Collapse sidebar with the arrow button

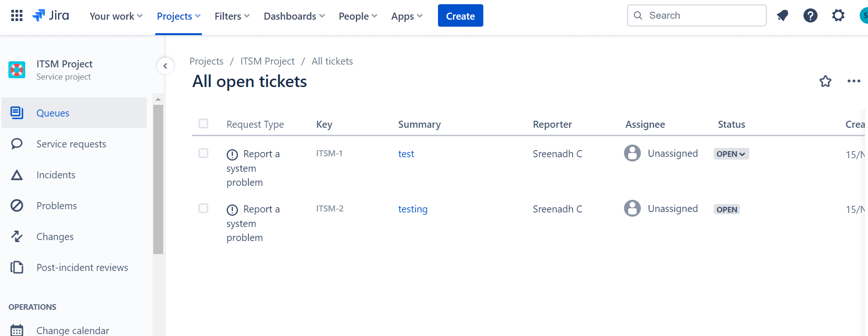tap(165, 66)
